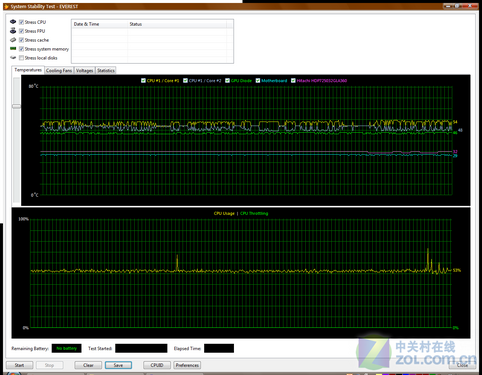Open the Statistics tab
482x375 pixels.
(106, 71)
